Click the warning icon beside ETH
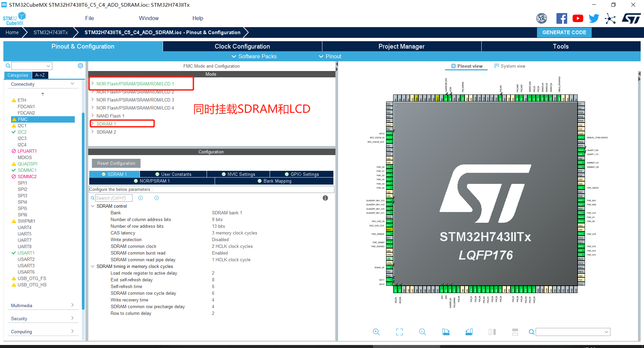Viewport: 644px width, 348px height. [x=14, y=100]
